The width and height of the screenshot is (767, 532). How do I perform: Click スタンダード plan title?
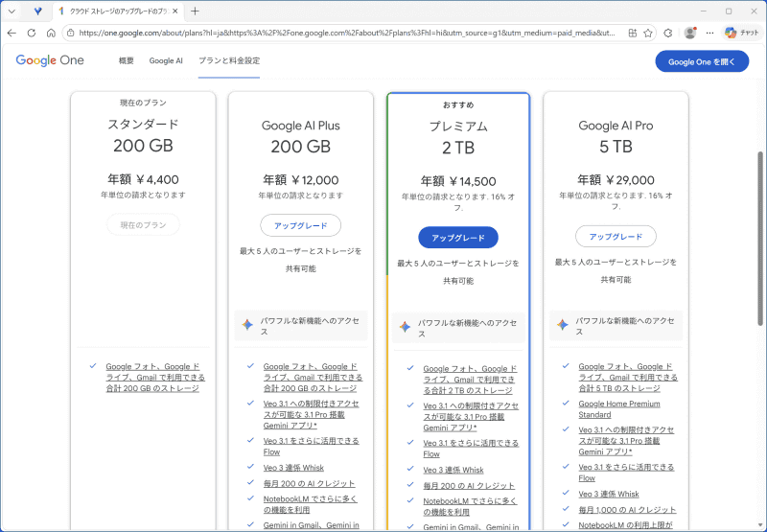point(143,125)
